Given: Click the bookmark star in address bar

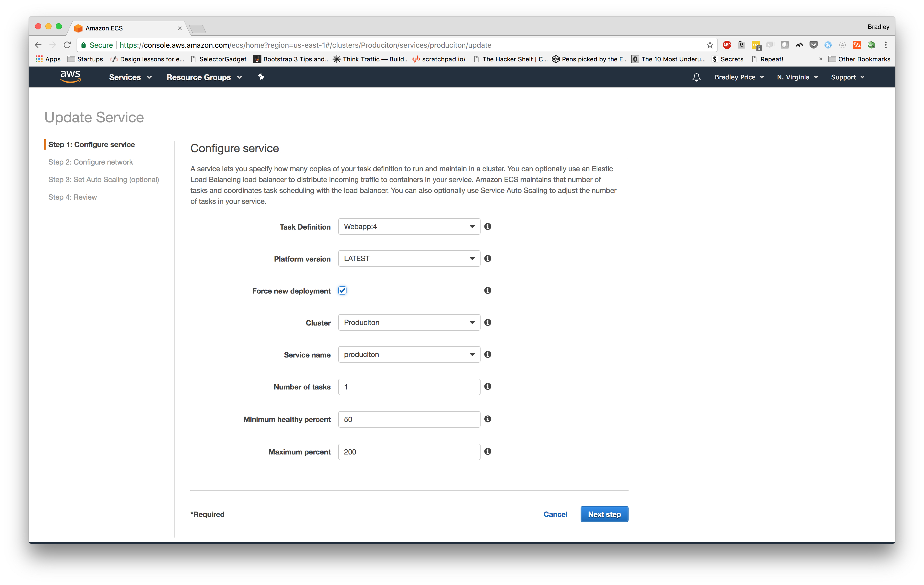Looking at the screenshot, I should 709,45.
